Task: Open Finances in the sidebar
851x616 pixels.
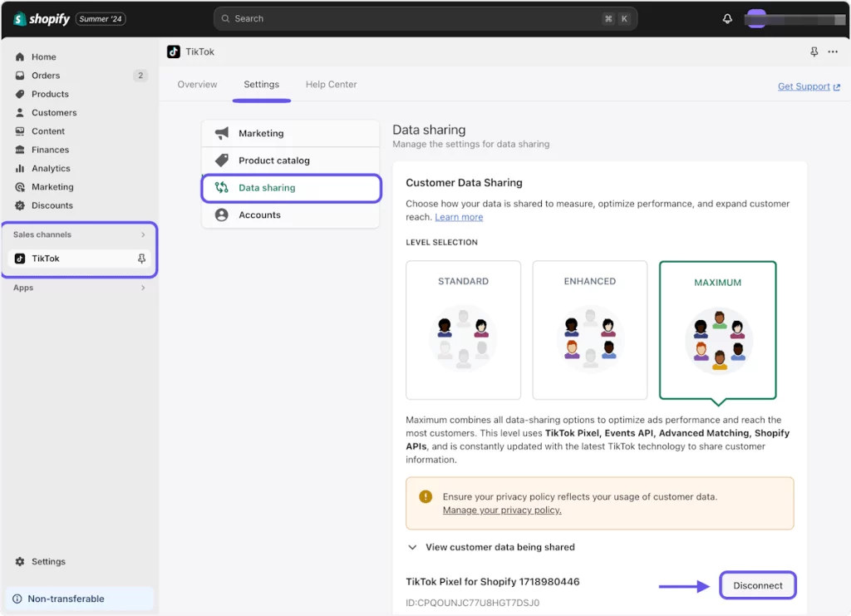Action: click(x=50, y=150)
